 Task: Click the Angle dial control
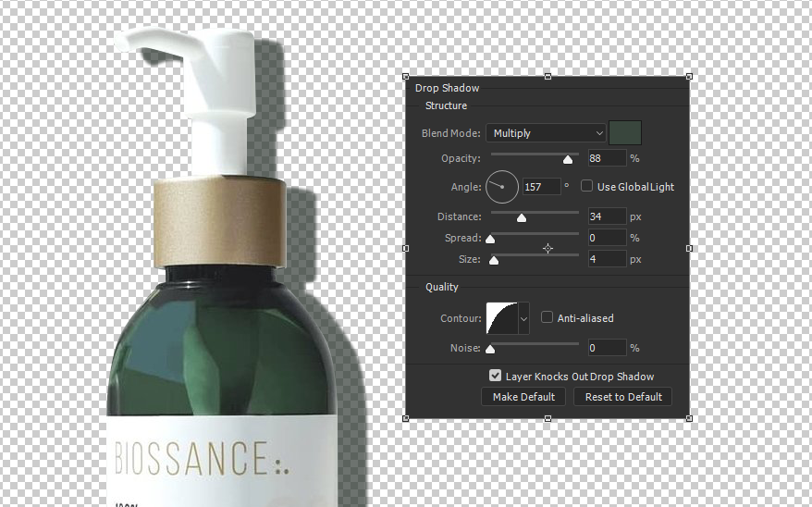click(502, 187)
